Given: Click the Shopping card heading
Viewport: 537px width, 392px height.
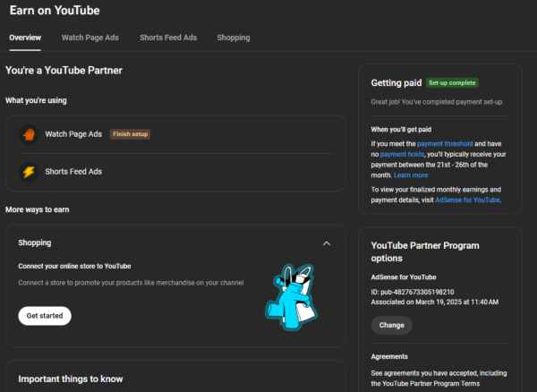Looking at the screenshot, I should (35, 243).
